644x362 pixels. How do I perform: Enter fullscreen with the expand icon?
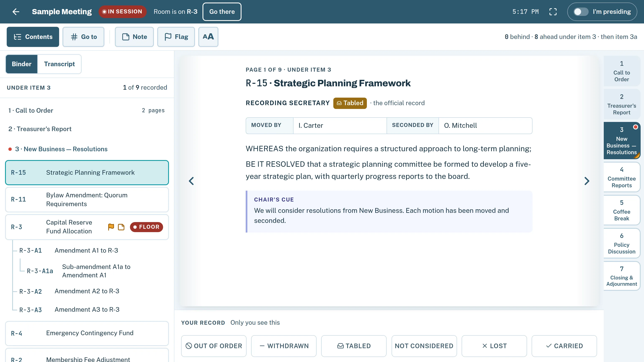553,12
